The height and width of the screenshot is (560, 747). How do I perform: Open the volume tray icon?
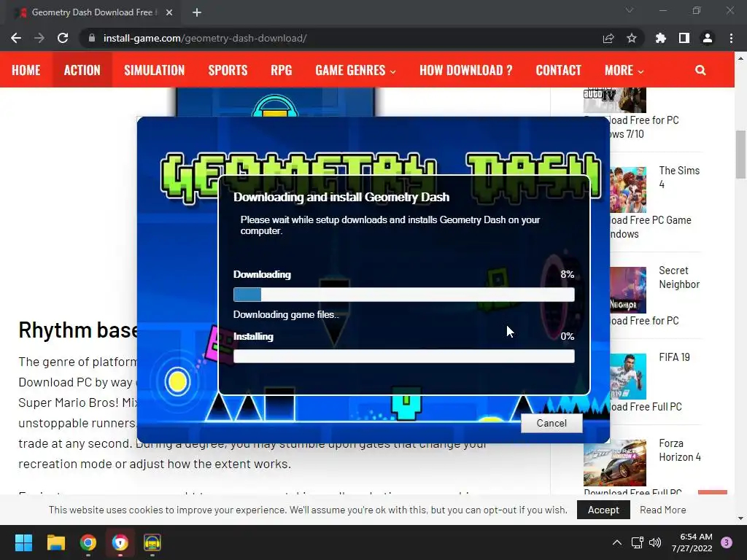[x=655, y=542]
